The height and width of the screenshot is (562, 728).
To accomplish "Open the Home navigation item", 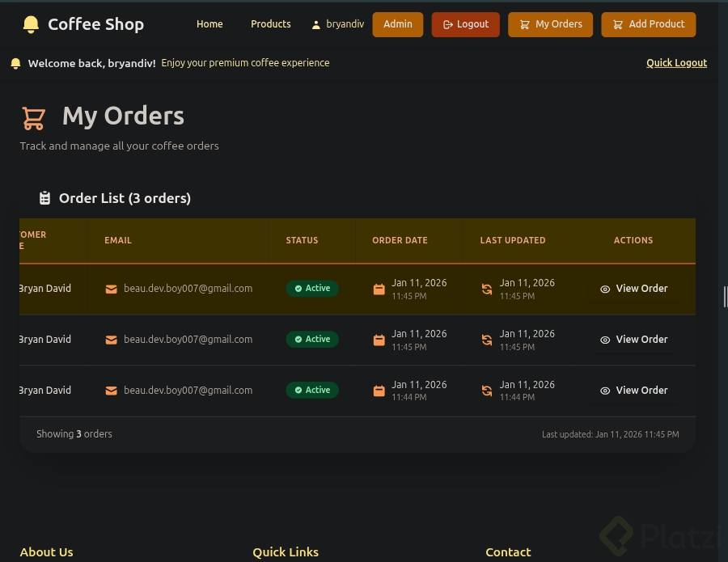I will (210, 24).
